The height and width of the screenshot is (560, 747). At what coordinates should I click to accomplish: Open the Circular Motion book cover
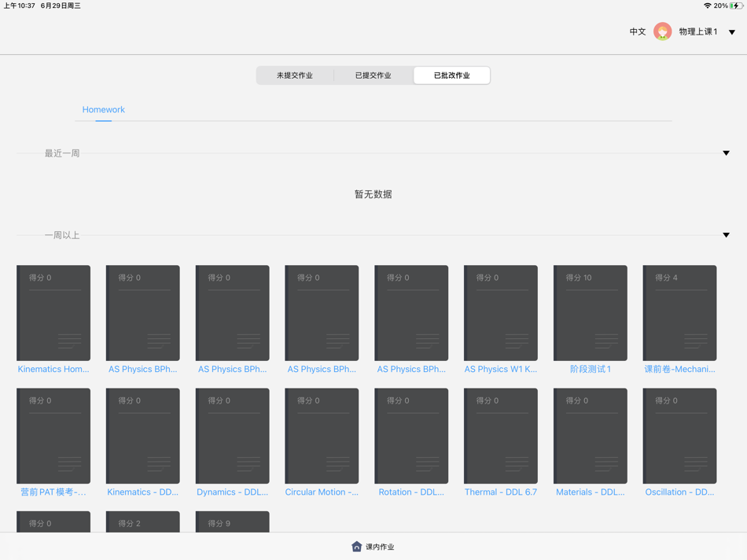(x=322, y=436)
